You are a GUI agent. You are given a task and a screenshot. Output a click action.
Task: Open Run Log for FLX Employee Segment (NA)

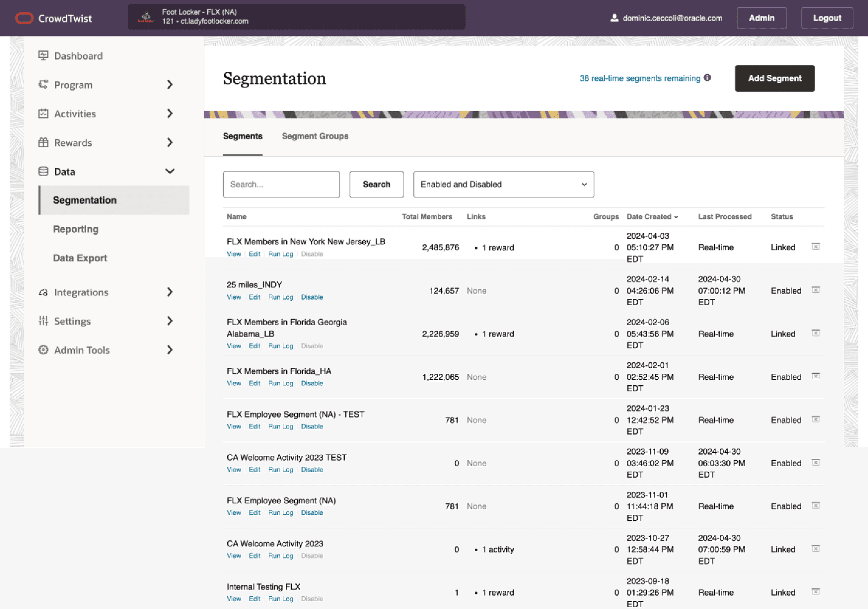tap(280, 513)
